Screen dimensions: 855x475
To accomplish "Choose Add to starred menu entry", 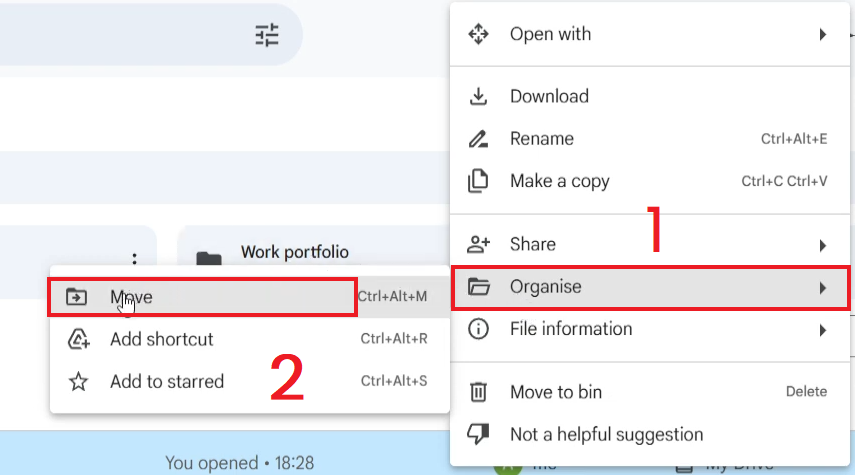I will click(x=167, y=381).
